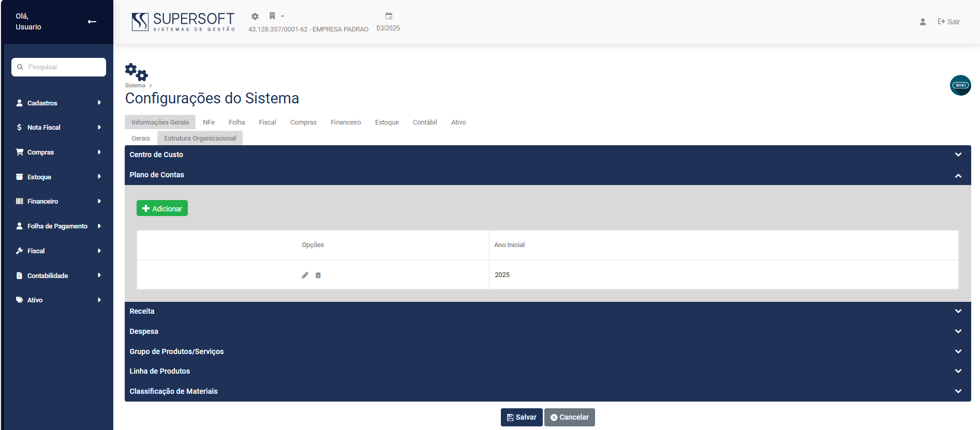Click the Estoque box icon in sidebar
980x430 pixels.
pyautogui.click(x=19, y=177)
